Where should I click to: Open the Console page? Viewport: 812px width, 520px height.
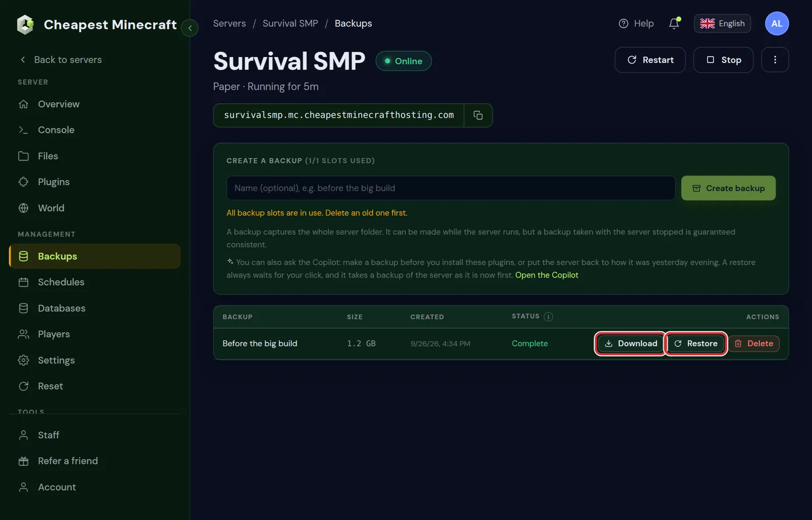95,130
